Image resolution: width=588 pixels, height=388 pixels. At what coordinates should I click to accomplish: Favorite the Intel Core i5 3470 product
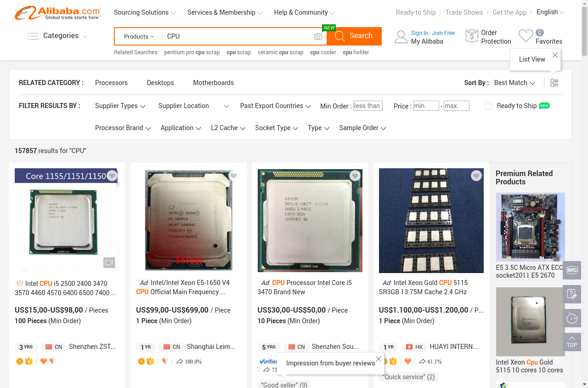[355, 176]
